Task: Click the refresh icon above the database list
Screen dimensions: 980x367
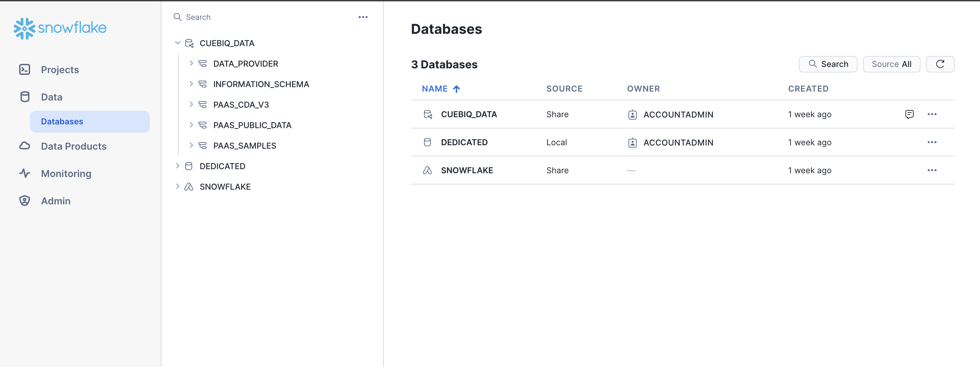Action: [x=940, y=64]
